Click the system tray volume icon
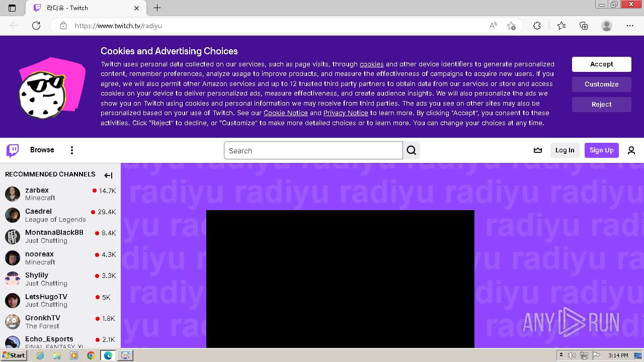Viewport: 644px width, 362px height. [572, 355]
